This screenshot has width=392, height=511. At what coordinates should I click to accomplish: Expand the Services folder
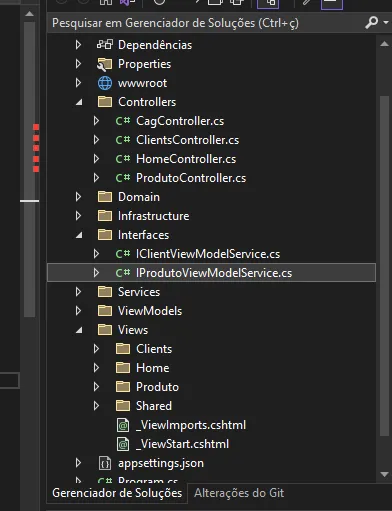point(78,292)
